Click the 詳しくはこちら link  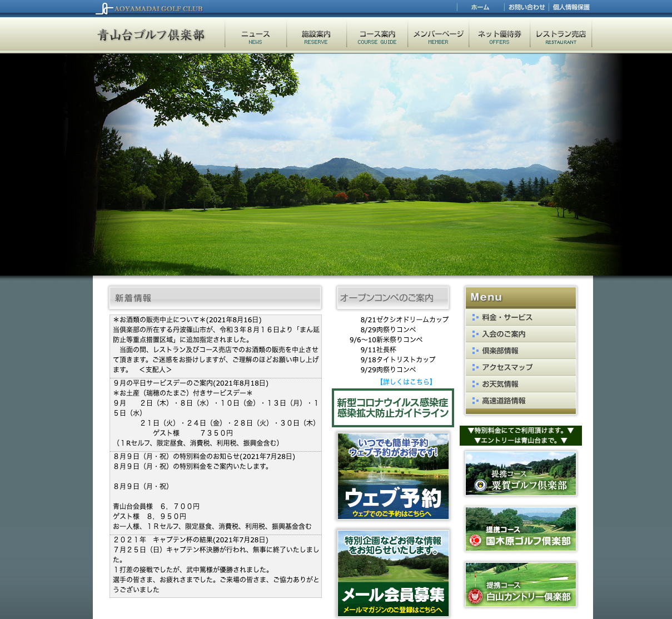tap(406, 382)
